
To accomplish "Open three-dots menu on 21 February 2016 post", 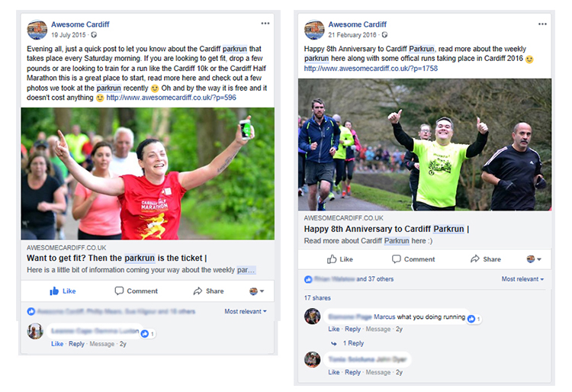I will tap(542, 24).
